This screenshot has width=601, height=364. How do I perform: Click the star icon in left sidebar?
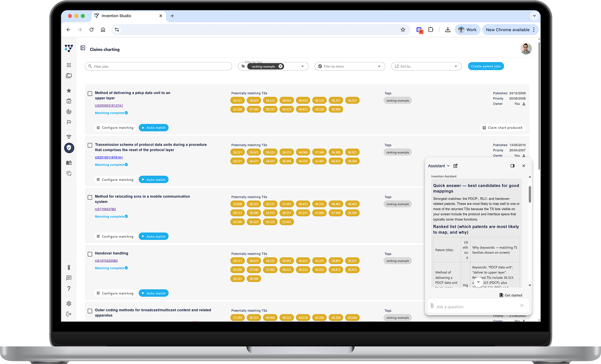coord(69,91)
